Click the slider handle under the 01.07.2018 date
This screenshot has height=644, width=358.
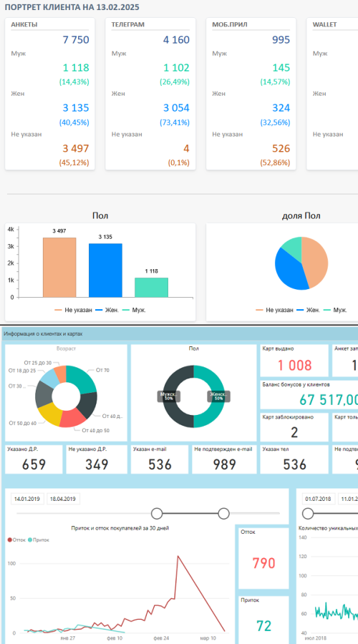tap(308, 513)
